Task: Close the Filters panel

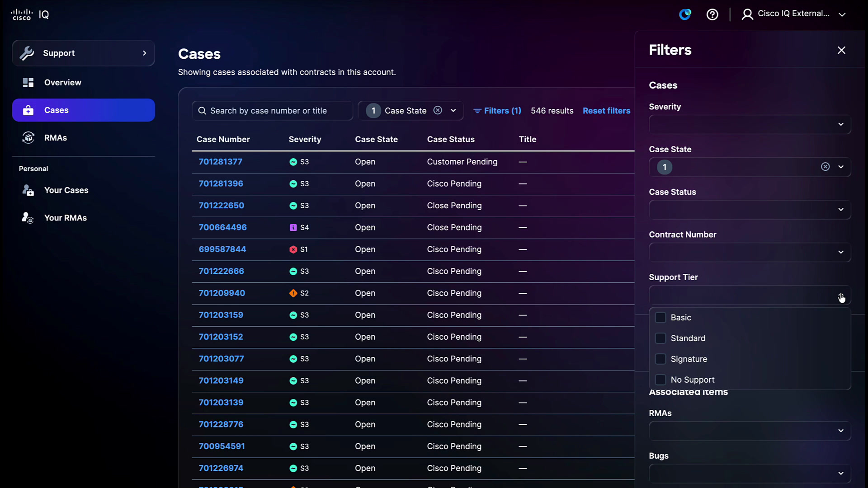Action: pos(841,50)
